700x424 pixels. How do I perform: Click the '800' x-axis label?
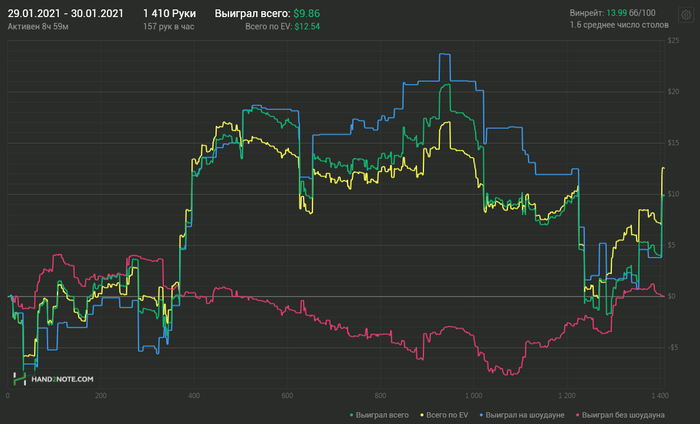(x=380, y=395)
